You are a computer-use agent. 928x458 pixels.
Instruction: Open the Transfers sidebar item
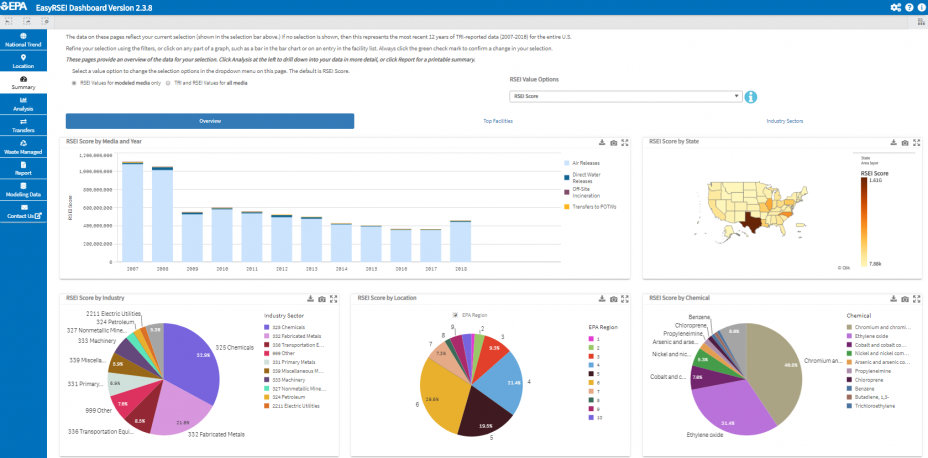tap(23, 125)
